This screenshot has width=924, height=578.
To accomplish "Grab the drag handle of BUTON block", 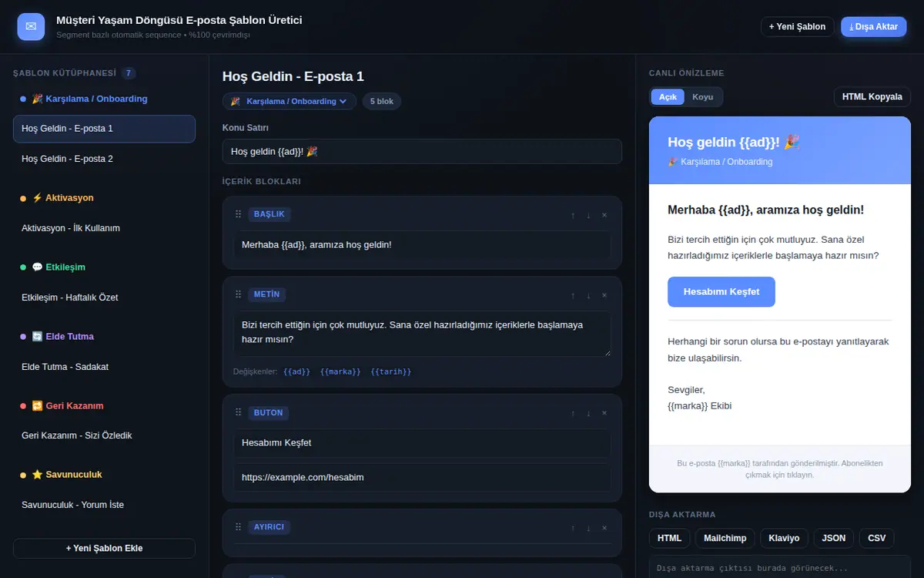I will coord(238,413).
